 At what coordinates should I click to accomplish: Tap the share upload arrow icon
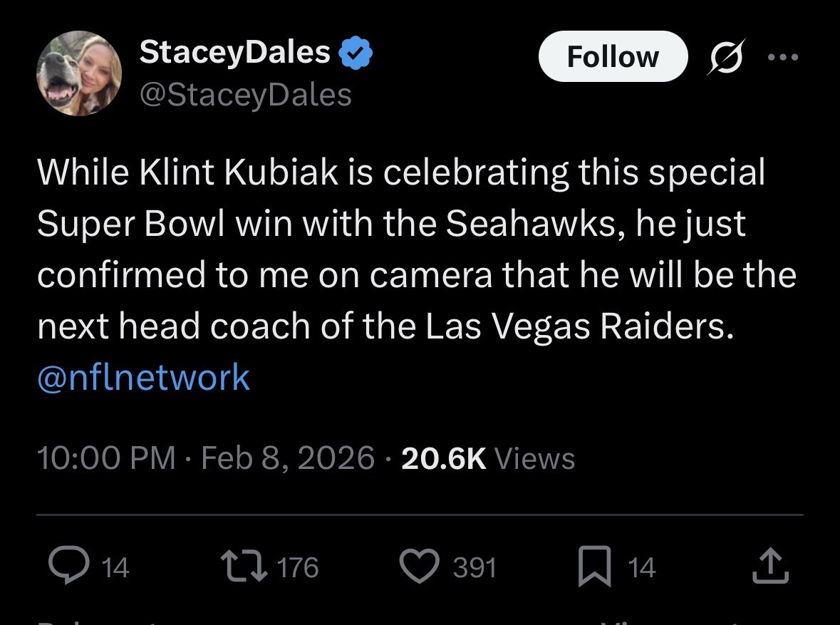coord(770,567)
